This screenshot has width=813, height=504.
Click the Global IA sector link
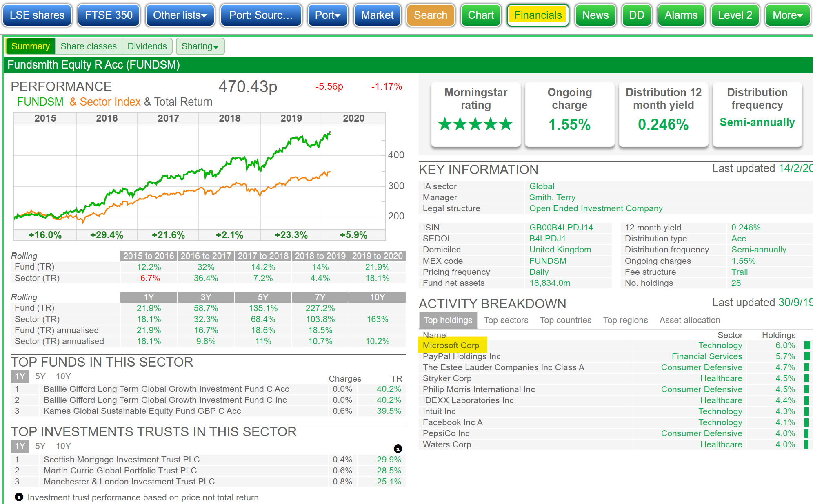542,186
